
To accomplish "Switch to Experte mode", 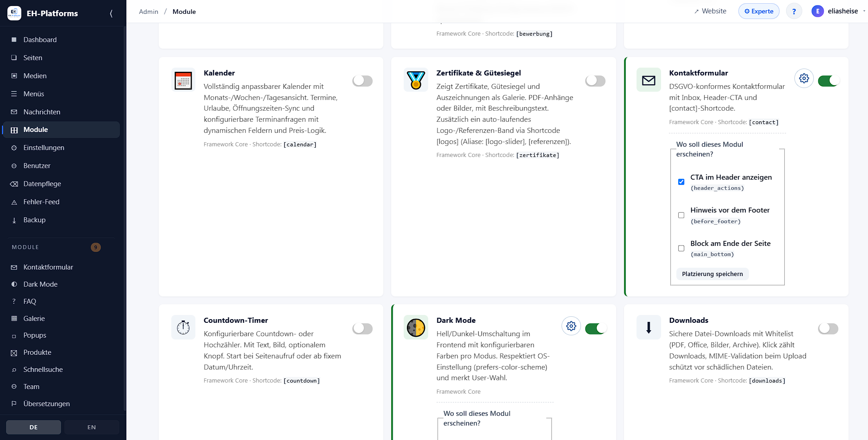I will coord(759,11).
